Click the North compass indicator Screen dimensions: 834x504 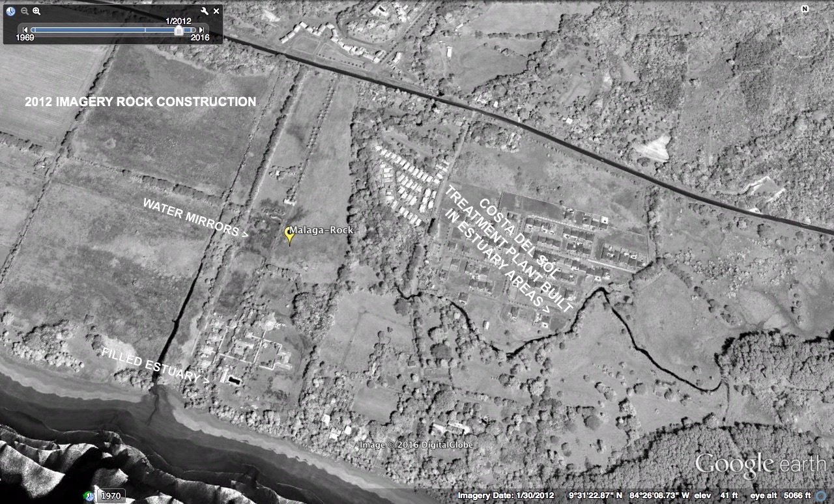tap(805, 9)
